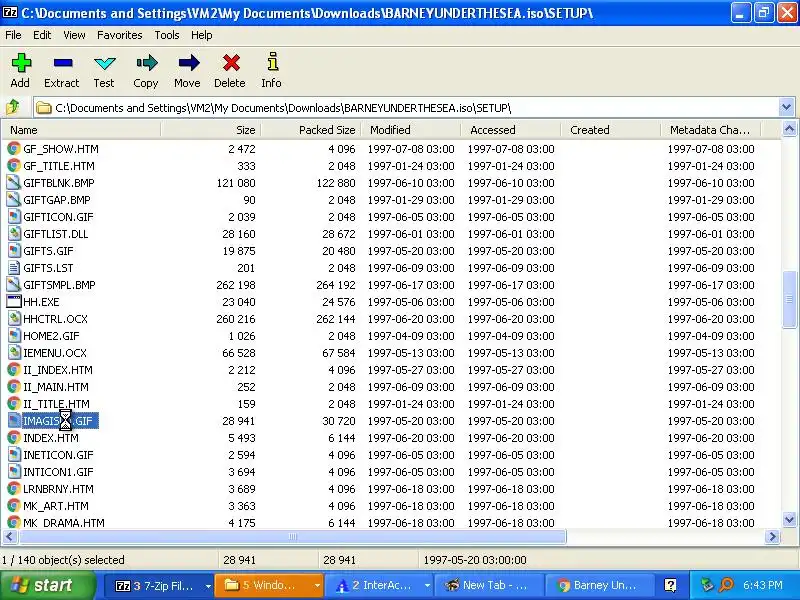Image resolution: width=800 pixels, height=600 pixels.
Task: Click the question mark taskbar icon
Action: 670,585
